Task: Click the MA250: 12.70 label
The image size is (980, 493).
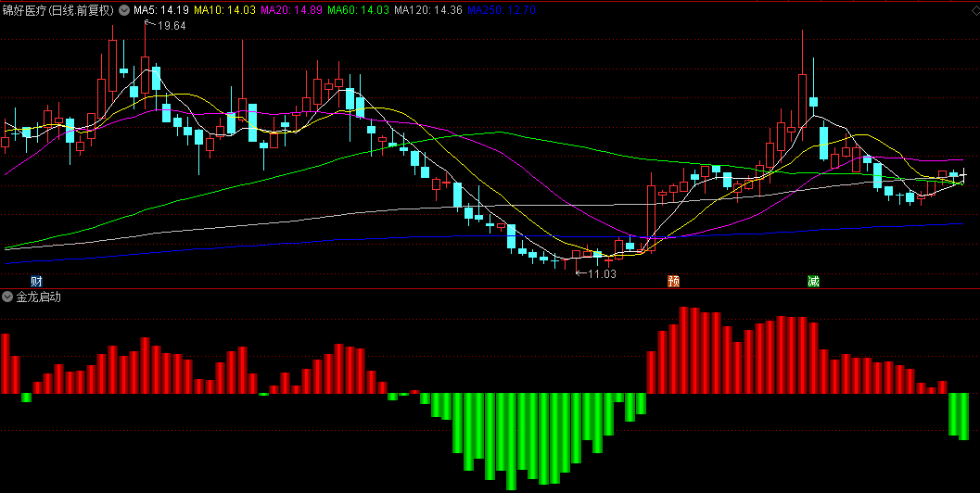Action: point(502,10)
